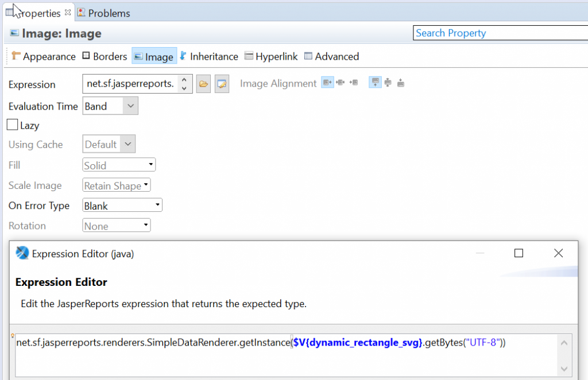Set vertical middle image alignment
Screen dimensions: 588x380
click(x=387, y=82)
